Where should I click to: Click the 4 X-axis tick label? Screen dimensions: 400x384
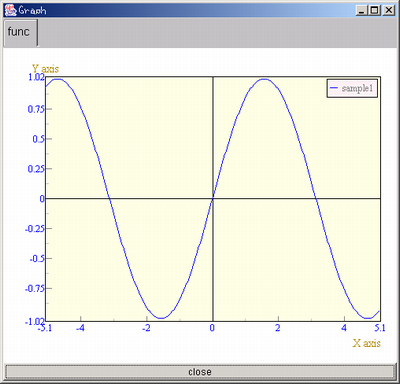coord(344,328)
